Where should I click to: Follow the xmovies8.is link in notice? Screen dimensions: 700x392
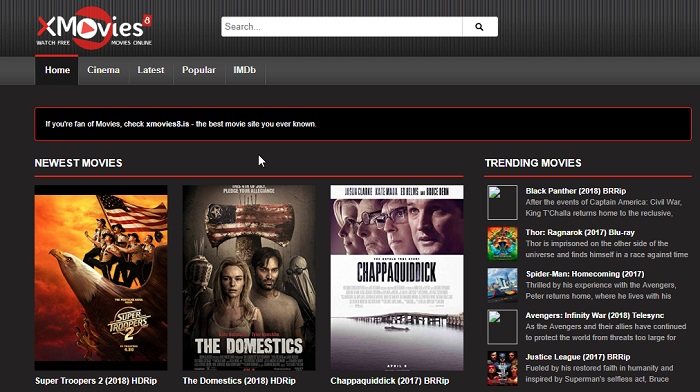(x=167, y=124)
